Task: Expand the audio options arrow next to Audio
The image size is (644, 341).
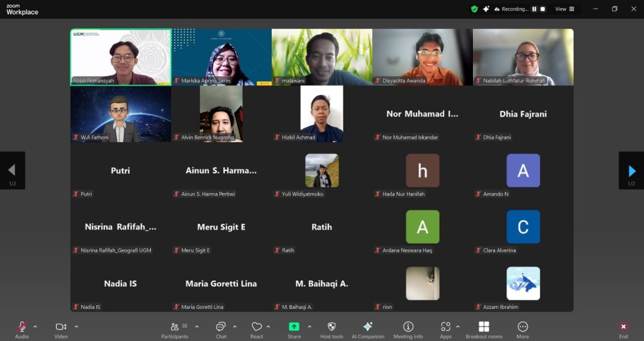Action: point(35,327)
